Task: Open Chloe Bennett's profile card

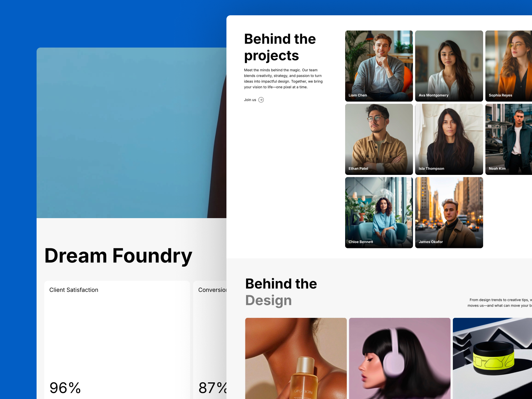Action: [379, 212]
